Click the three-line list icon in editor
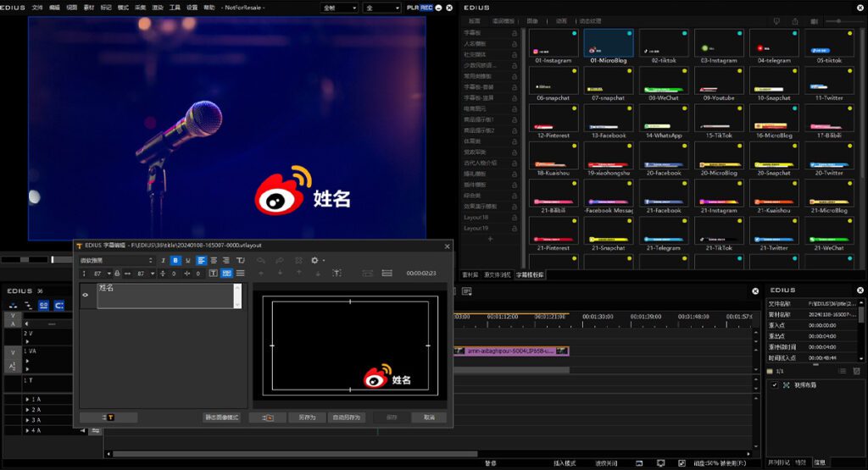Screen dimensions: 868x470 240,274
